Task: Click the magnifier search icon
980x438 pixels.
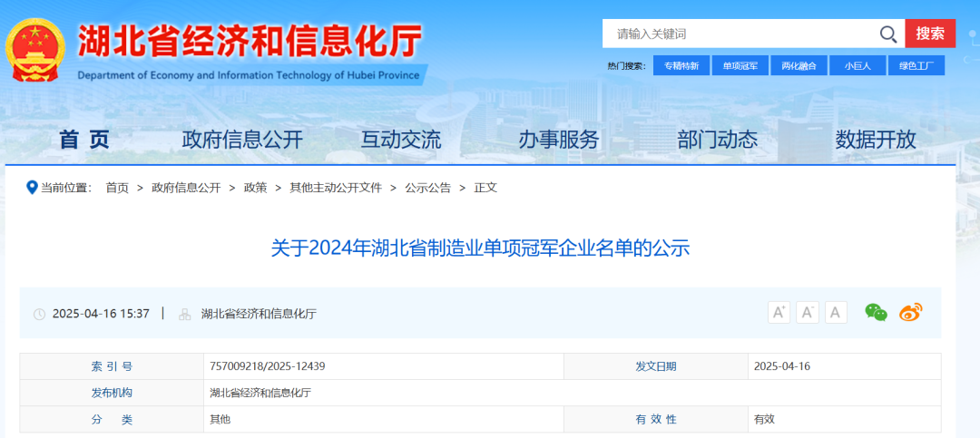Action: click(x=888, y=34)
